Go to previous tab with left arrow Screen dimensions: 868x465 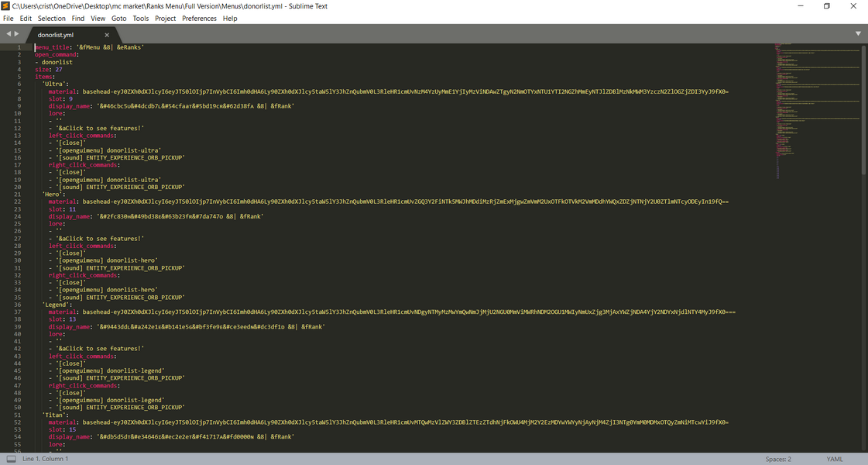9,34
